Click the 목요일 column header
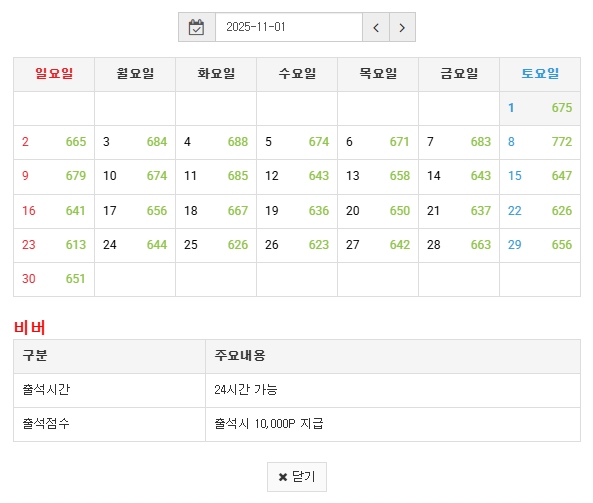Image resolution: width=593 pixels, height=503 pixels. point(378,74)
